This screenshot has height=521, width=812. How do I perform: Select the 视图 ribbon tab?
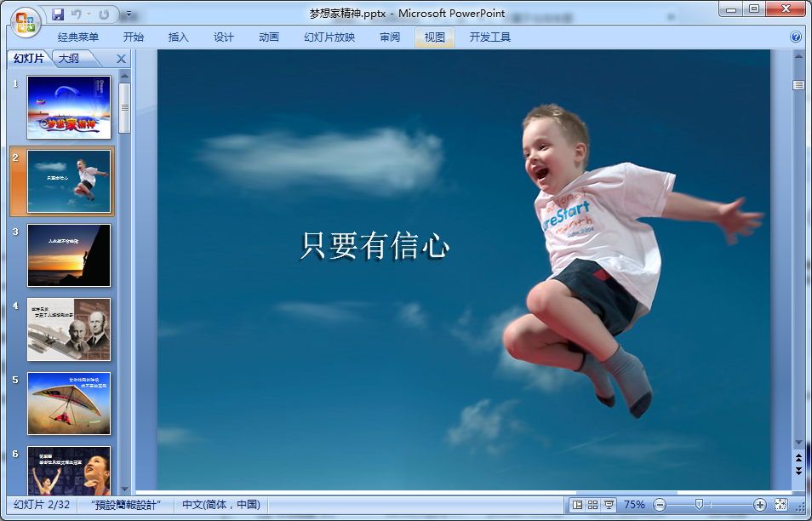point(434,37)
